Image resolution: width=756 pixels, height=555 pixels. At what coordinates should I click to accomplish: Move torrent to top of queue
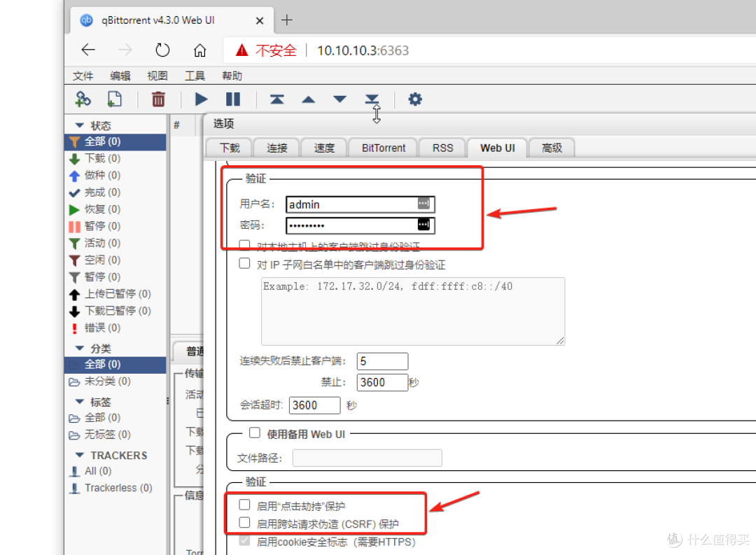coord(276,99)
